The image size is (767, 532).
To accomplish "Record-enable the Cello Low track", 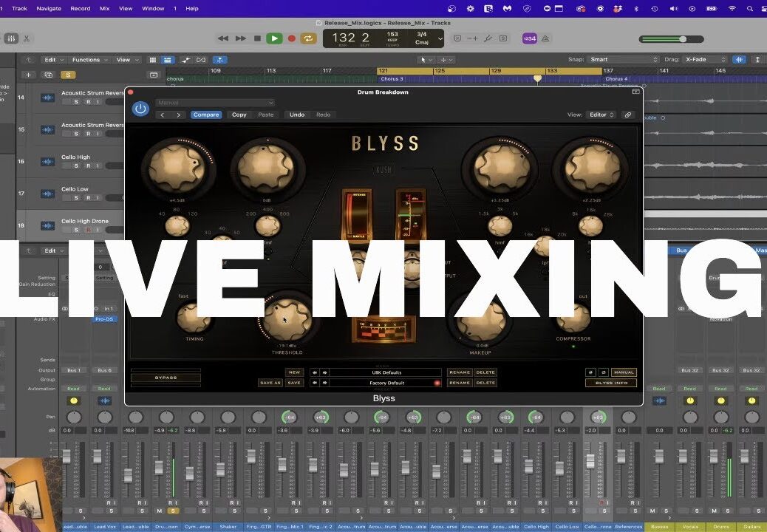I will (x=89, y=198).
